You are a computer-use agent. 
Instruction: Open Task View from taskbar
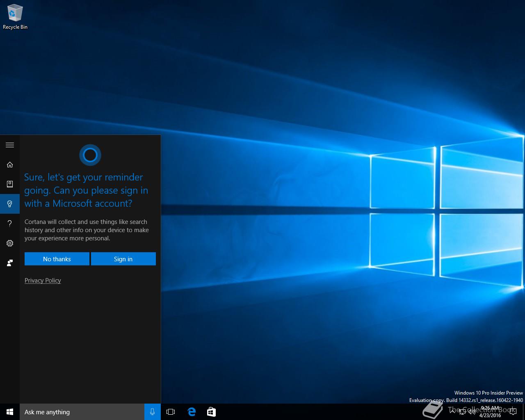click(171, 412)
